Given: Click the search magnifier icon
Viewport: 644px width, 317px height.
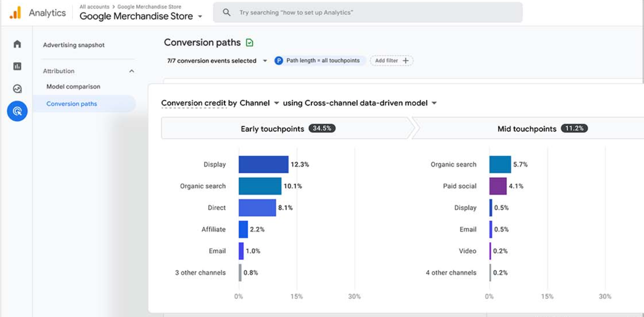Looking at the screenshot, I should (x=227, y=12).
